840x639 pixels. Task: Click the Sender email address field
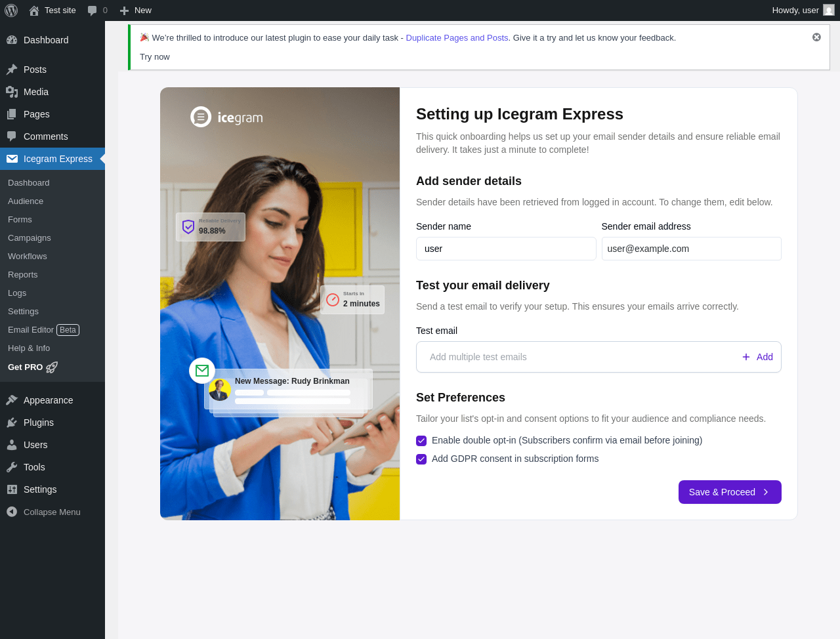tap(692, 249)
